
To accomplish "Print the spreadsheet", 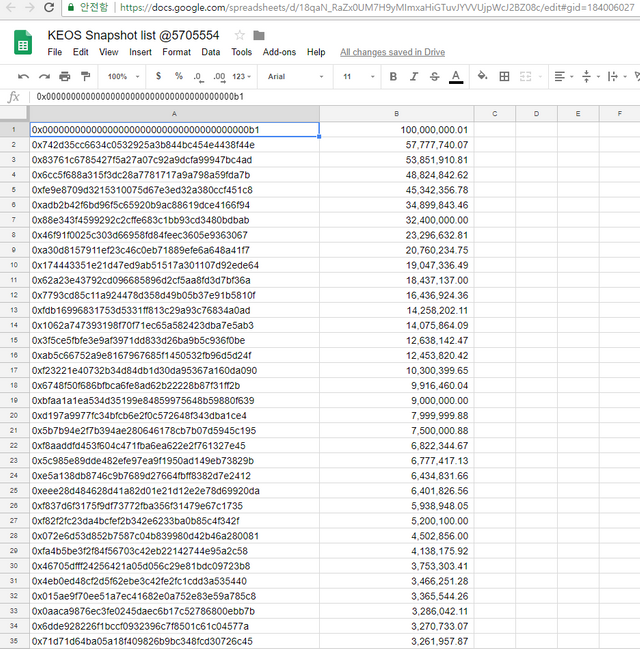I will click(x=65, y=77).
